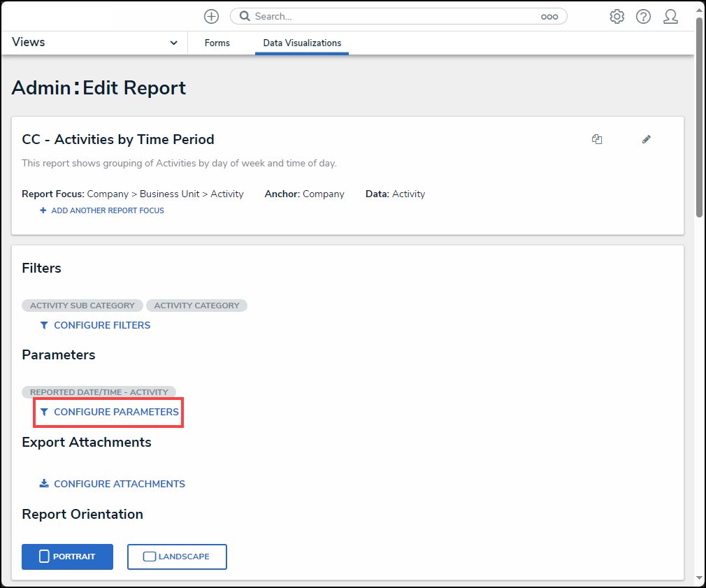Open the help question mark icon
The image size is (706, 588).
[643, 17]
